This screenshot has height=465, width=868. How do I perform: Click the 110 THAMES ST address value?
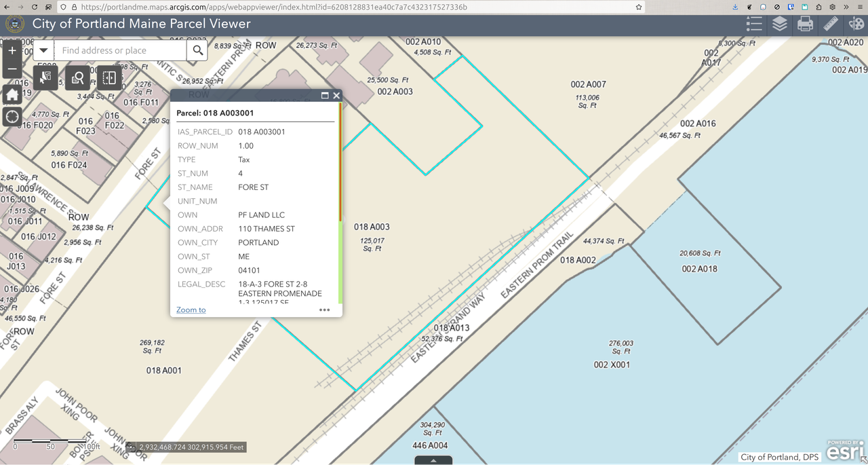point(267,229)
